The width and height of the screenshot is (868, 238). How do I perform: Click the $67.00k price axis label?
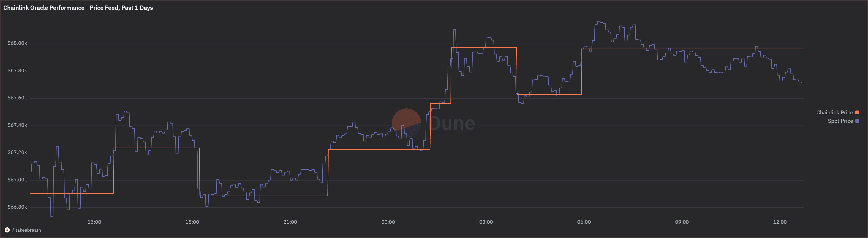tap(17, 180)
